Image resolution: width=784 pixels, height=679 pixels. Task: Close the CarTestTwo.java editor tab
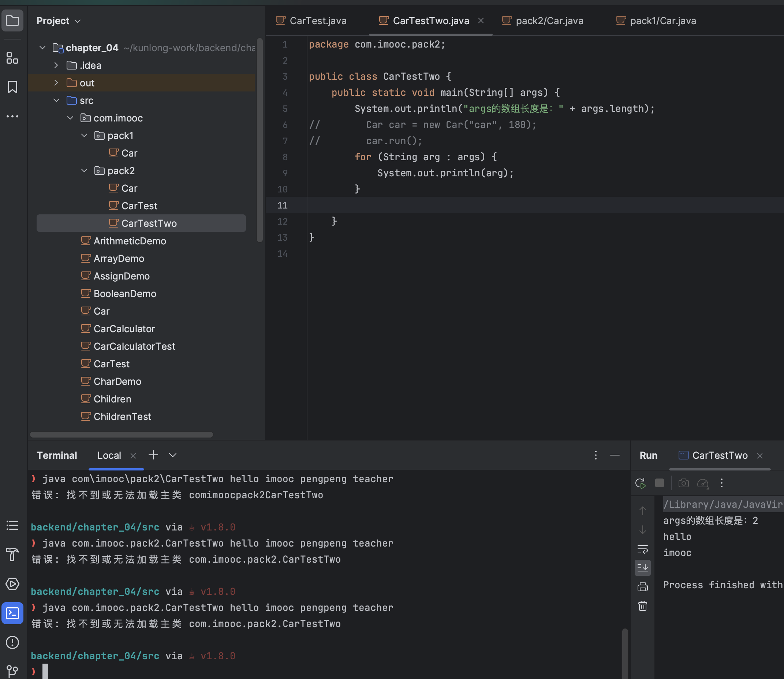[481, 20]
